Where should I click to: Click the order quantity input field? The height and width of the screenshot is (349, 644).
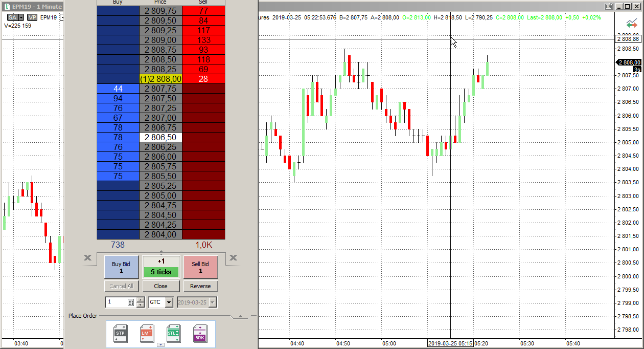116,302
